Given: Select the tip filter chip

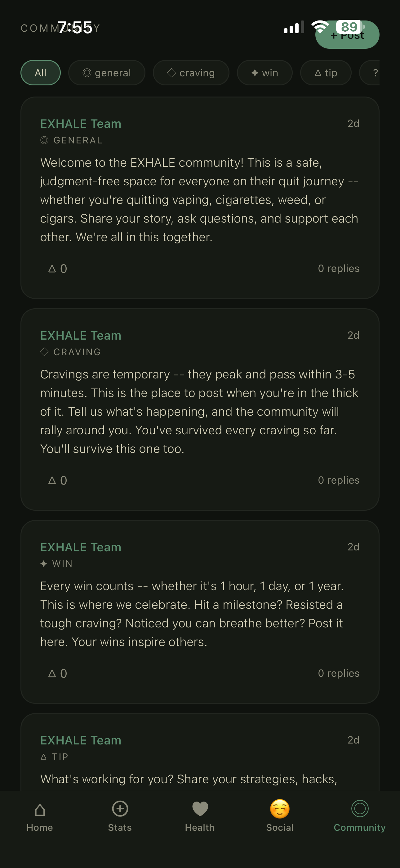Looking at the screenshot, I should [326, 72].
